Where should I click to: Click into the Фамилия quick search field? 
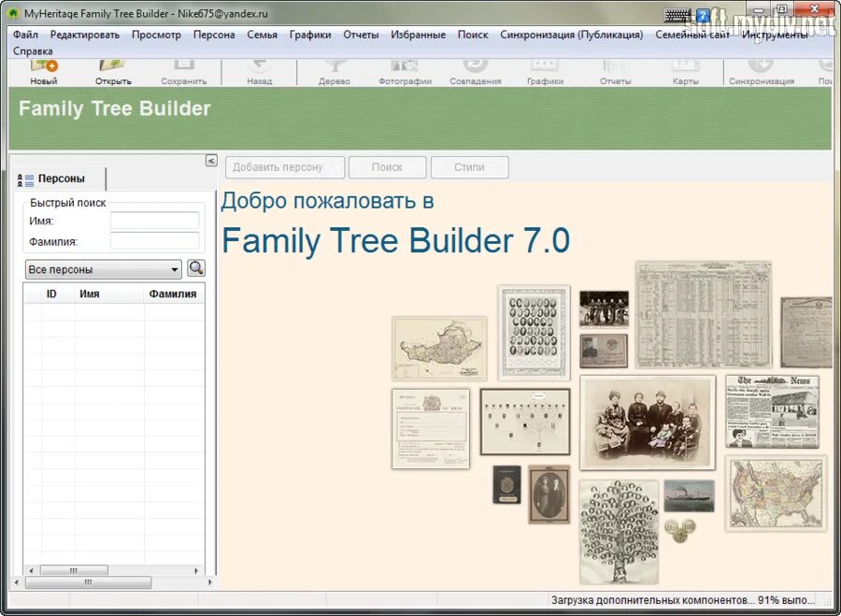(154, 240)
